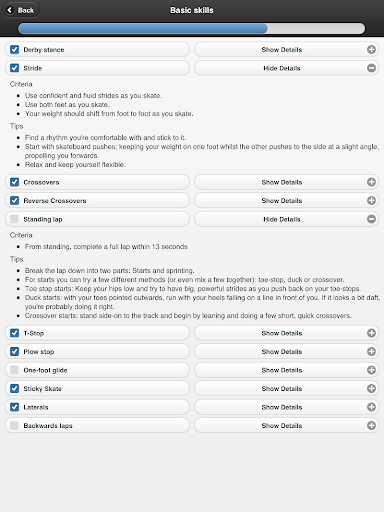This screenshot has width=384, height=512.
Task: Click the back arrow icon
Action: [10, 10]
